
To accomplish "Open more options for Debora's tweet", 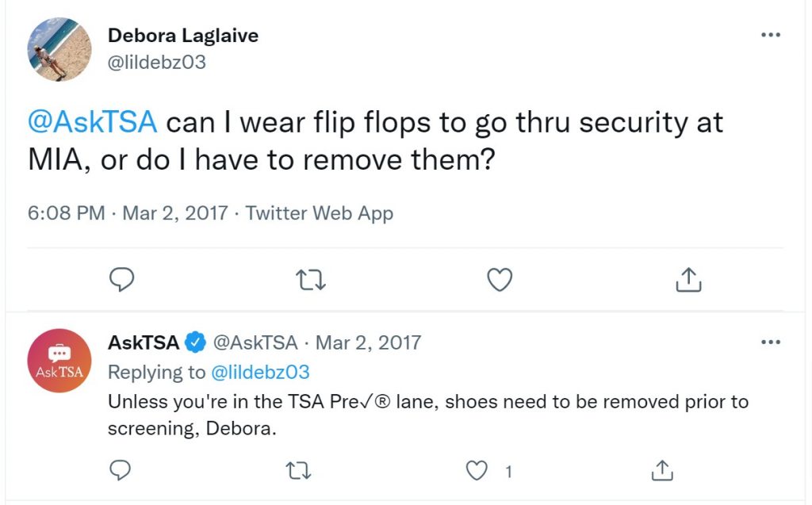I will click(x=771, y=35).
